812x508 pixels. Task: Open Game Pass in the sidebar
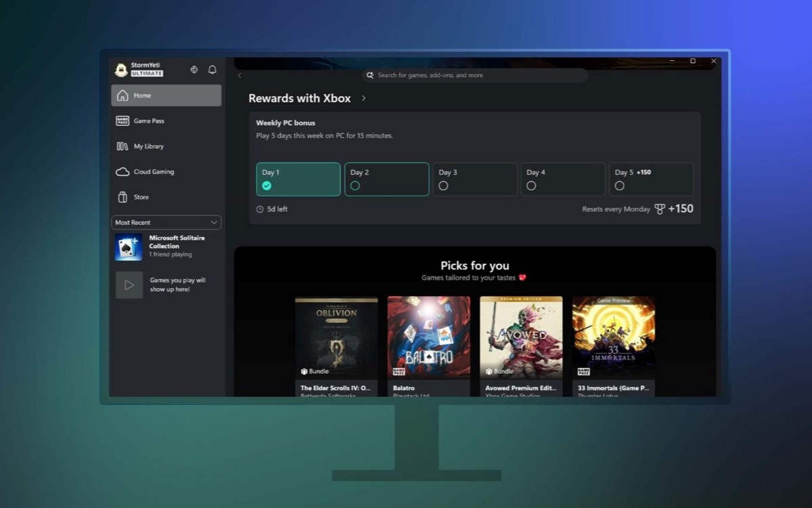coord(166,121)
